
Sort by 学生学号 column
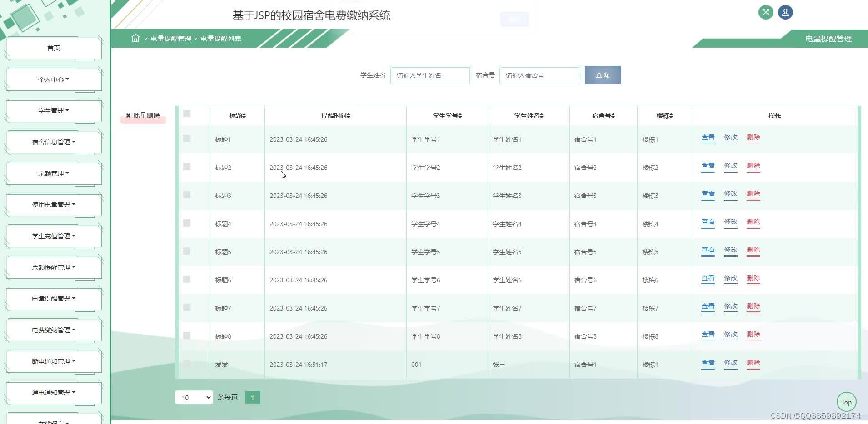coord(447,116)
